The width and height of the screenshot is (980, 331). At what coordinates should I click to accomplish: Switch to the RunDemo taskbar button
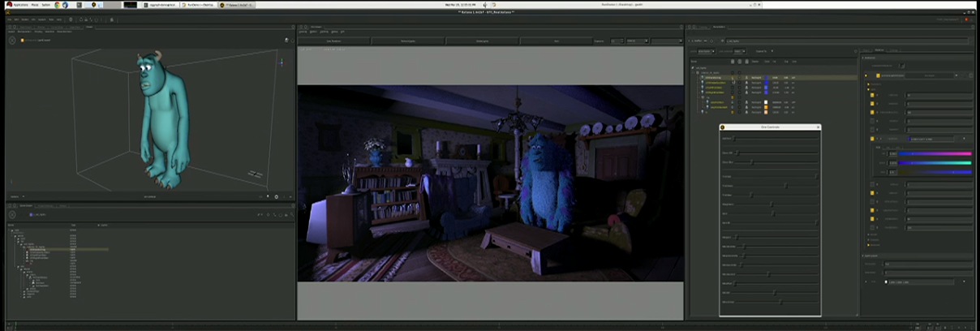(x=199, y=5)
